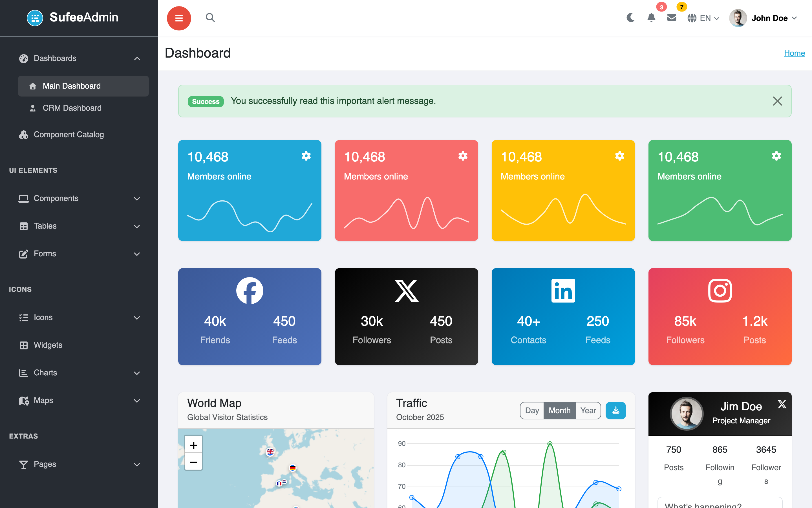Switch Traffic chart to Year view
The width and height of the screenshot is (812, 508).
coord(588,411)
